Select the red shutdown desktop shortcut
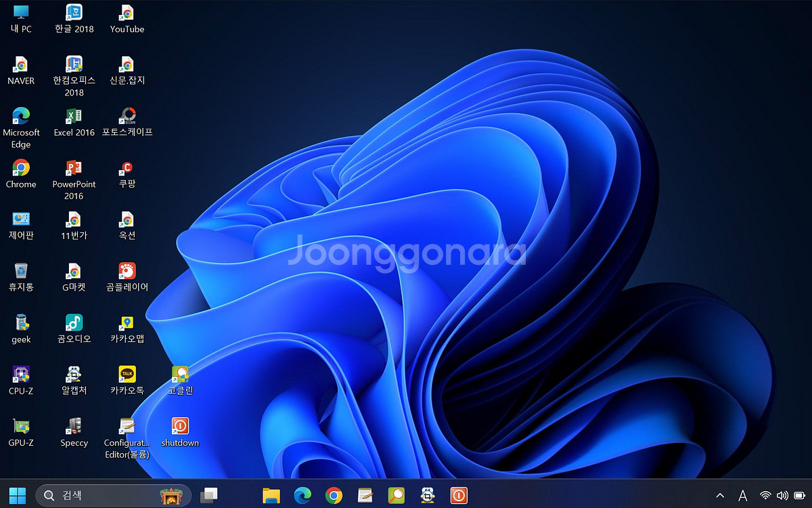Image resolution: width=812 pixels, height=508 pixels. click(x=179, y=427)
